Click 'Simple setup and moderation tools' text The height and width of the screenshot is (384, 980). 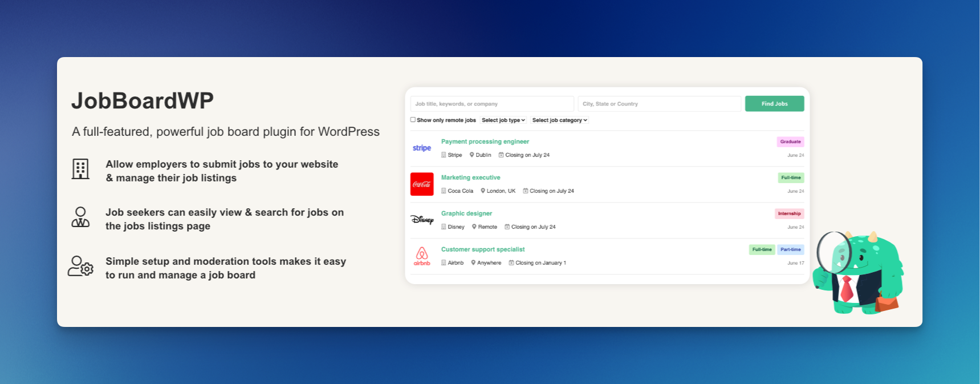click(226, 268)
